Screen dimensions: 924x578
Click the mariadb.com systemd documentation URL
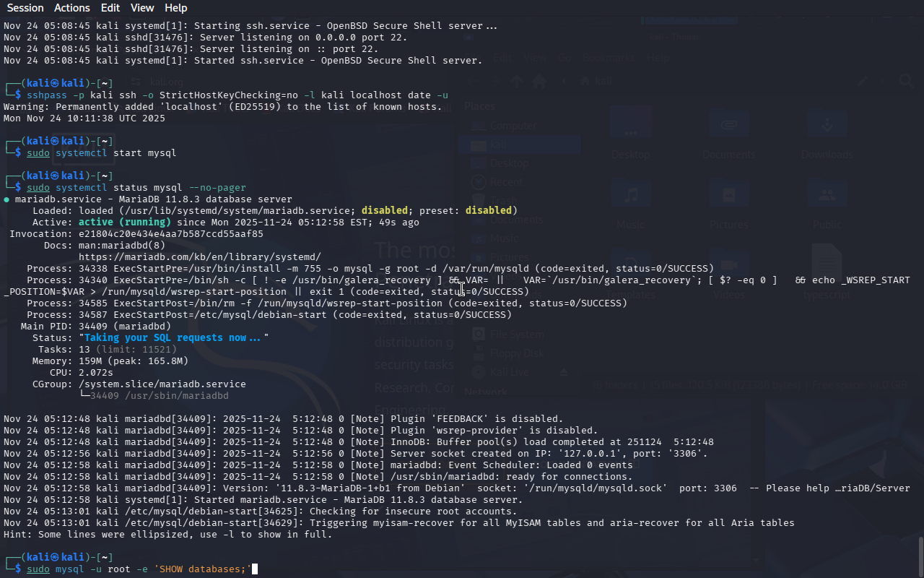(x=199, y=256)
